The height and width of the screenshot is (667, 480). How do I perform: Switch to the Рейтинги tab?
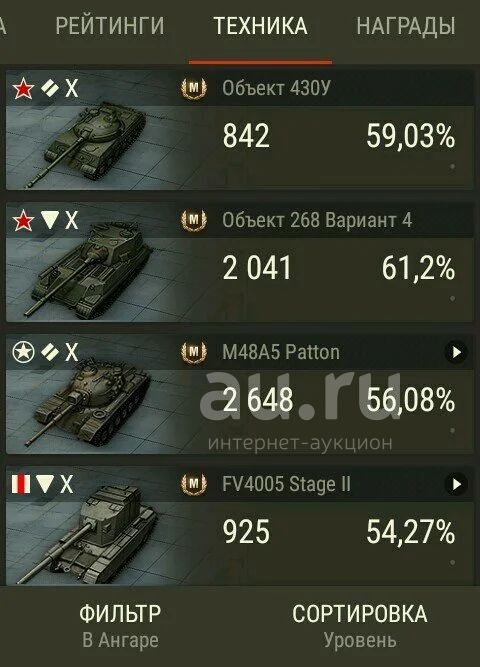110,26
